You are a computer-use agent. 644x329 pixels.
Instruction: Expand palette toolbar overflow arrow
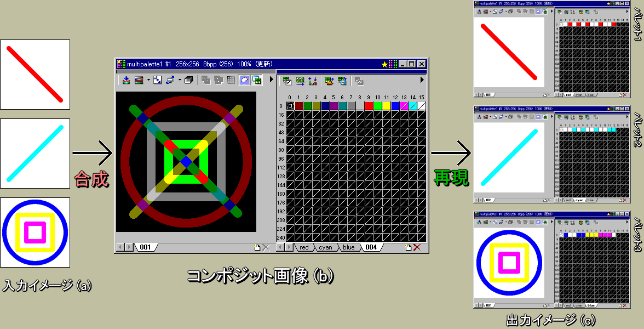pyautogui.click(x=422, y=80)
